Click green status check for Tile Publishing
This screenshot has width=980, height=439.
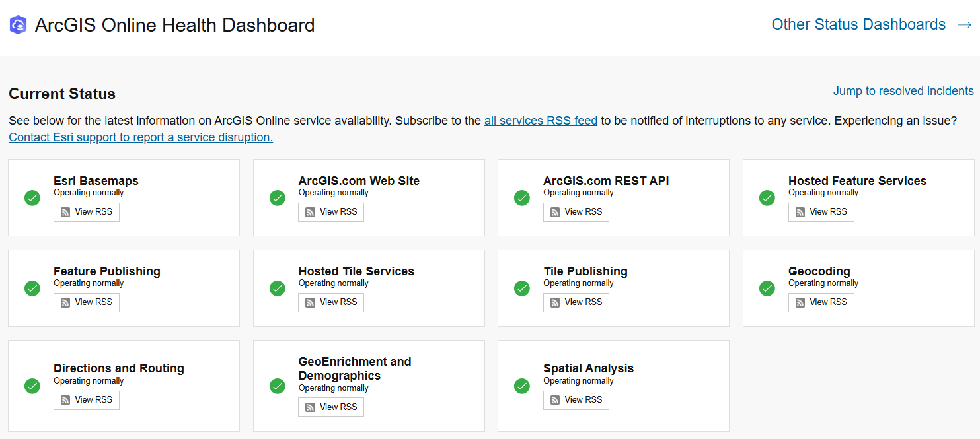[x=522, y=288]
